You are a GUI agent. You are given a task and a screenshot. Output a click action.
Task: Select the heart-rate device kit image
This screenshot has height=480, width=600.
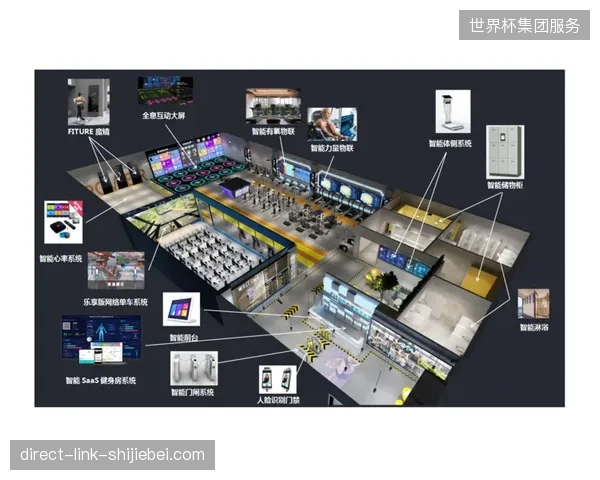64,222
